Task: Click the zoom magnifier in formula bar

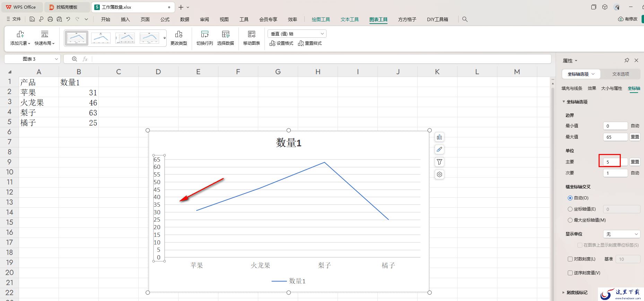Action: [75, 59]
